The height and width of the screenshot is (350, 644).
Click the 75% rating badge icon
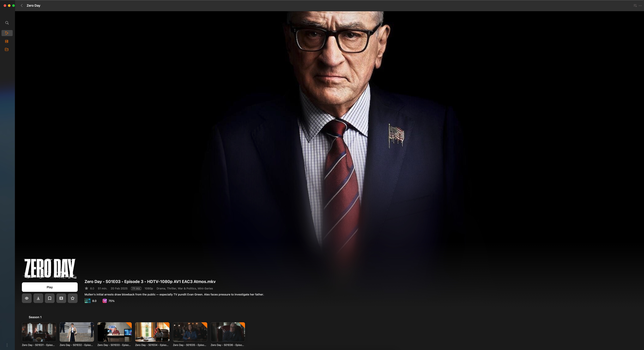(105, 301)
